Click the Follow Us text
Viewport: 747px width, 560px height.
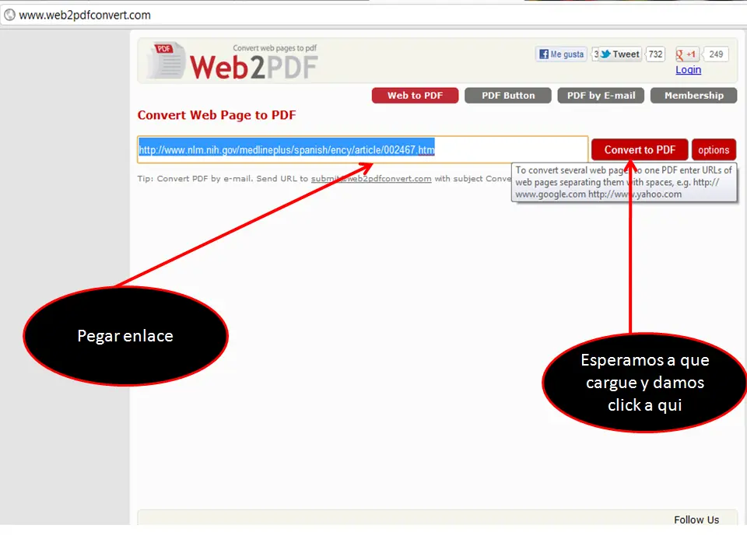(696, 520)
